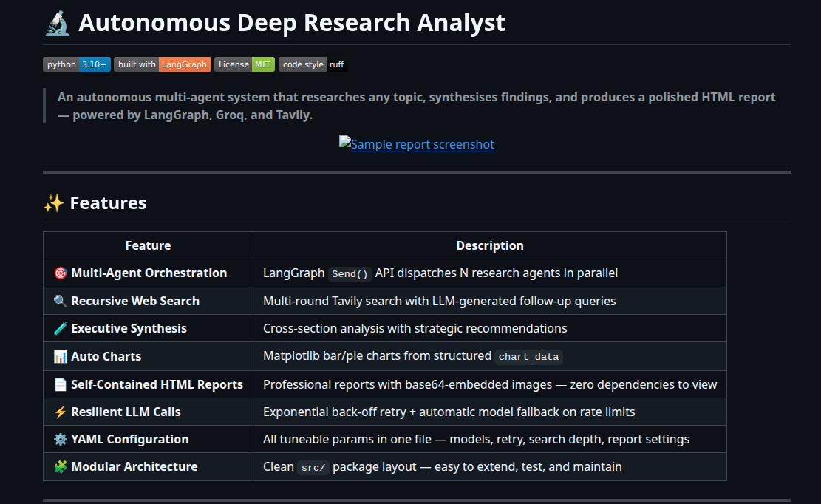Click the test tube icon for Executive Synthesis
The width and height of the screenshot is (821, 504).
tap(61, 329)
